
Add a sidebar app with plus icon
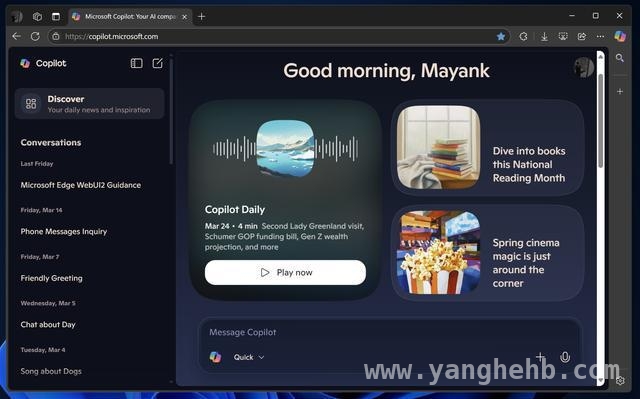620,91
